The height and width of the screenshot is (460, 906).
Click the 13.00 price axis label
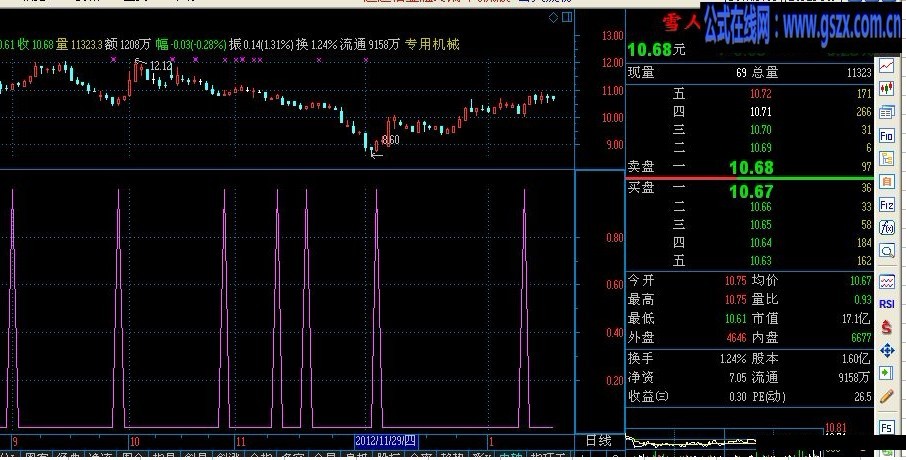click(613, 36)
